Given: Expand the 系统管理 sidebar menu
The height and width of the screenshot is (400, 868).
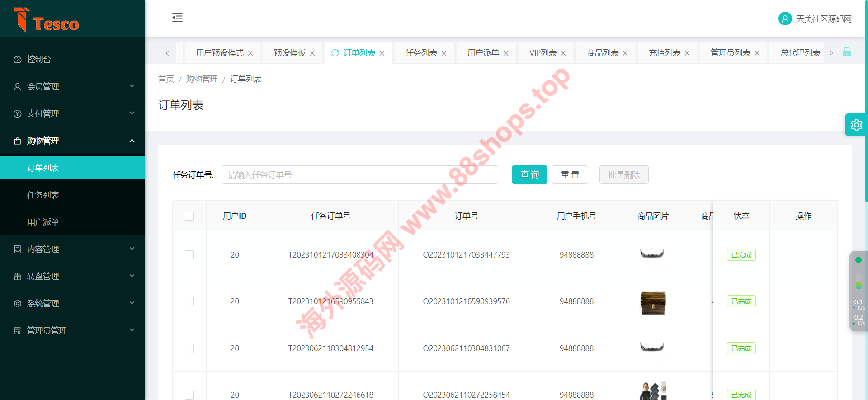Looking at the screenshot, I should (x=72, y=303).
